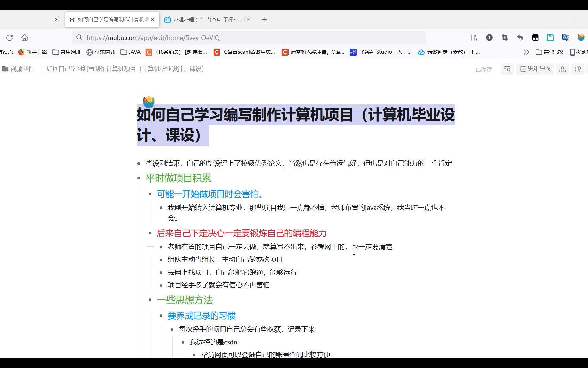Click the breadcrumb document title 如何自己学习编写制作计算机项目
Image resolution: width=588 pixels, height=368 pixels.
coord(125,69)
